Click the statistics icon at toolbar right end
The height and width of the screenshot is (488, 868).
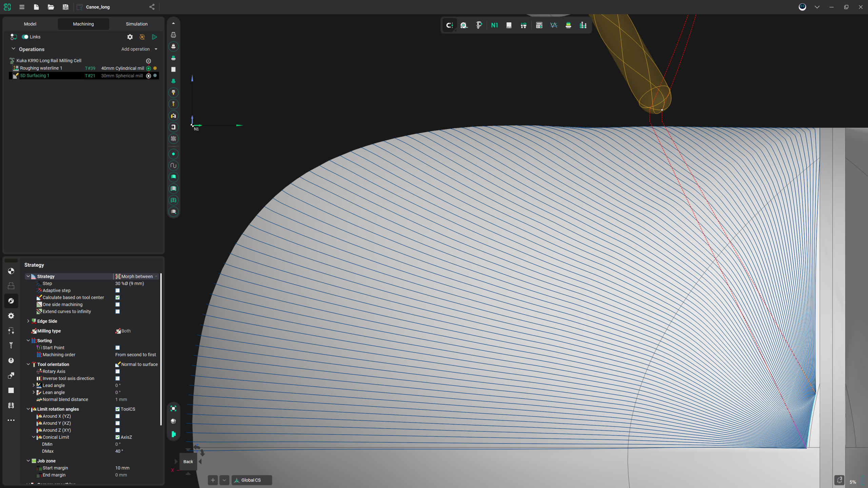point(583,25)
